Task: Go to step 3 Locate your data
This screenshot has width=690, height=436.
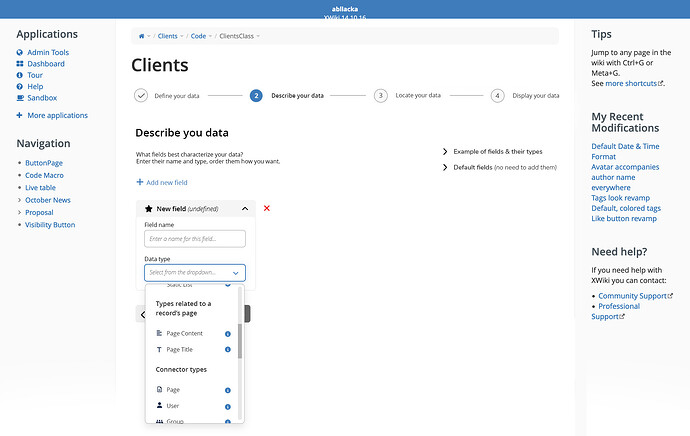Action: pos(381,96)
